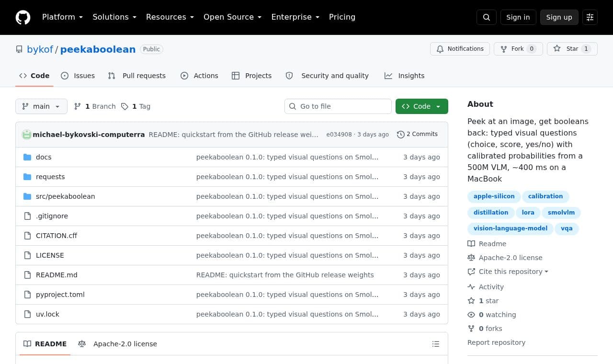This screenshot has height=364, width=613.
Task: Expand the Open Source menu
Action: click(x=233, y=17)
